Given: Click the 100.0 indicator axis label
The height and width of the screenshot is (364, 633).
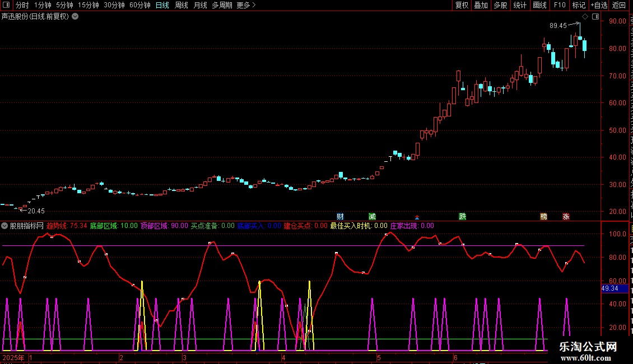Looking at the screenshot, I should click(x=618, y=234).
